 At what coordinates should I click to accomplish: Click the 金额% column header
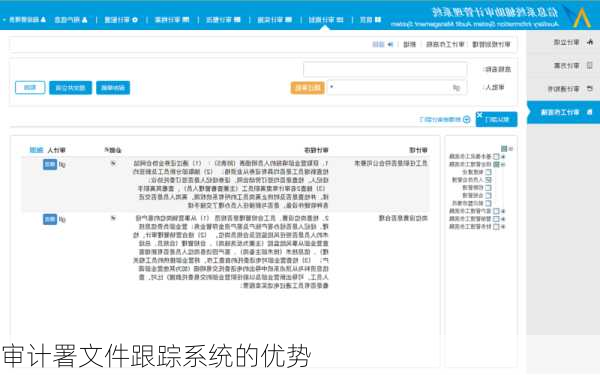[x=113, y=150]
